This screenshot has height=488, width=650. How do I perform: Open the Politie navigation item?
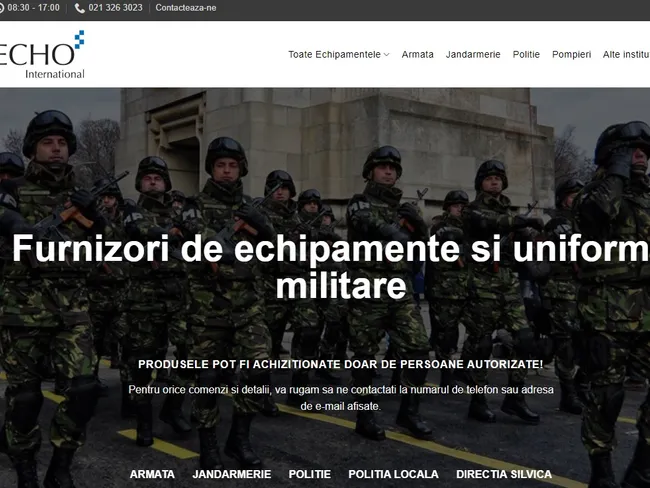point(526,54)
